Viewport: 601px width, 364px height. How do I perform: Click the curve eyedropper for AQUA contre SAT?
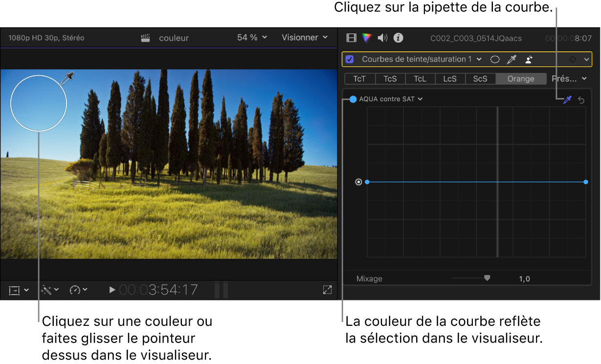point(567,100)
